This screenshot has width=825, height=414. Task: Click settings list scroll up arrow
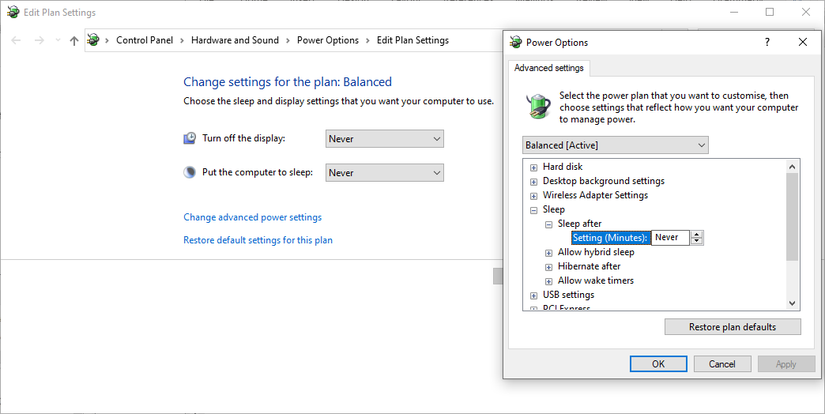(x=792, y=167)
